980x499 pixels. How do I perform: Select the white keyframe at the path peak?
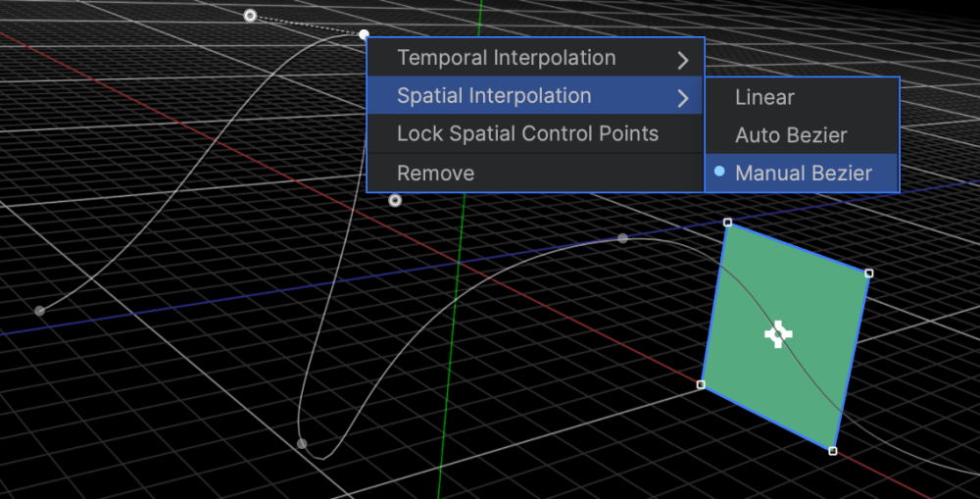(364, 35)
